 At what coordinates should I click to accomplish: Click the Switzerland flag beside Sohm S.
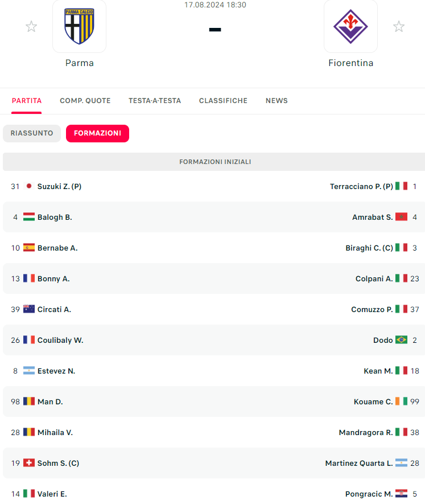(29, 463)
